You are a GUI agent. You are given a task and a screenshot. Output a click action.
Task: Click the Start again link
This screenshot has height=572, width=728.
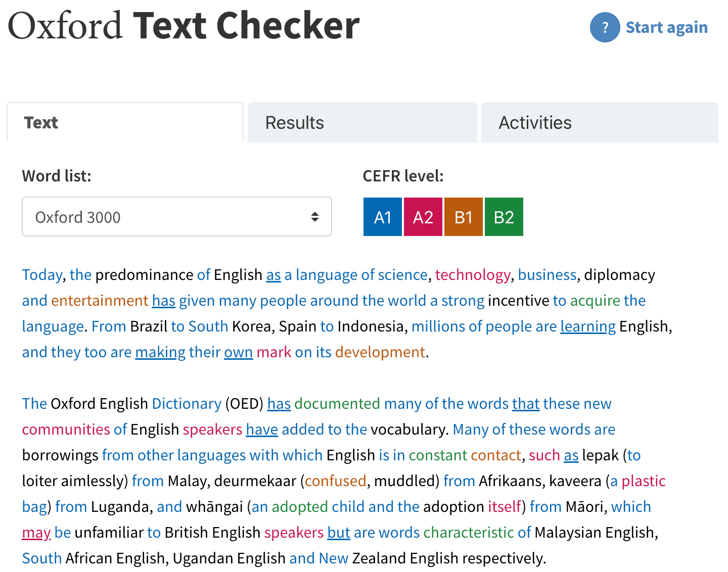point(666,27)
